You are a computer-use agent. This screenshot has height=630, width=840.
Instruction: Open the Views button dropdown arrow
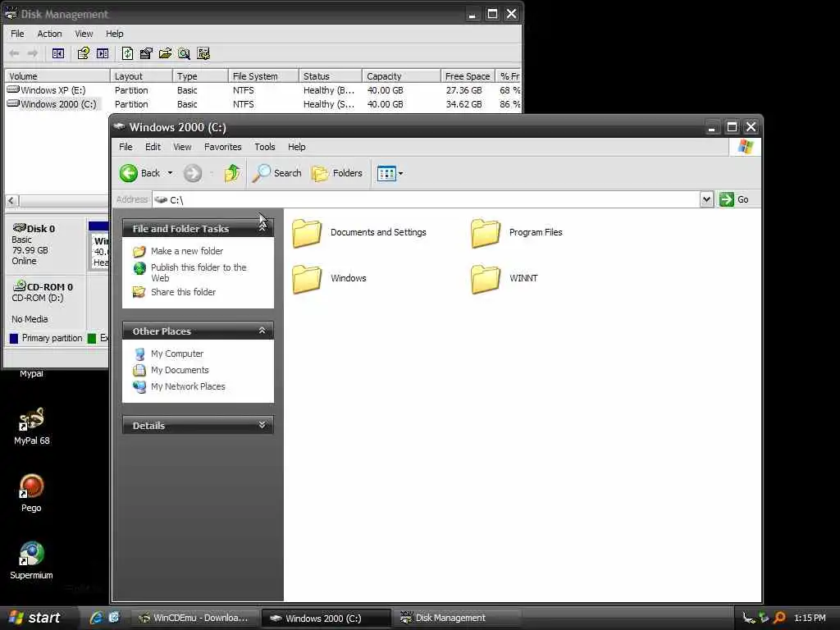click(x=400, y=174)
